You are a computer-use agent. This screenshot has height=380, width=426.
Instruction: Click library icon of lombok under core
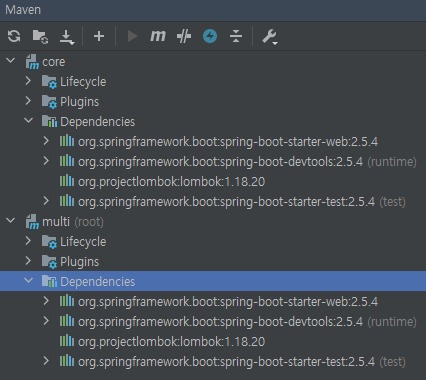coord(67,181)
